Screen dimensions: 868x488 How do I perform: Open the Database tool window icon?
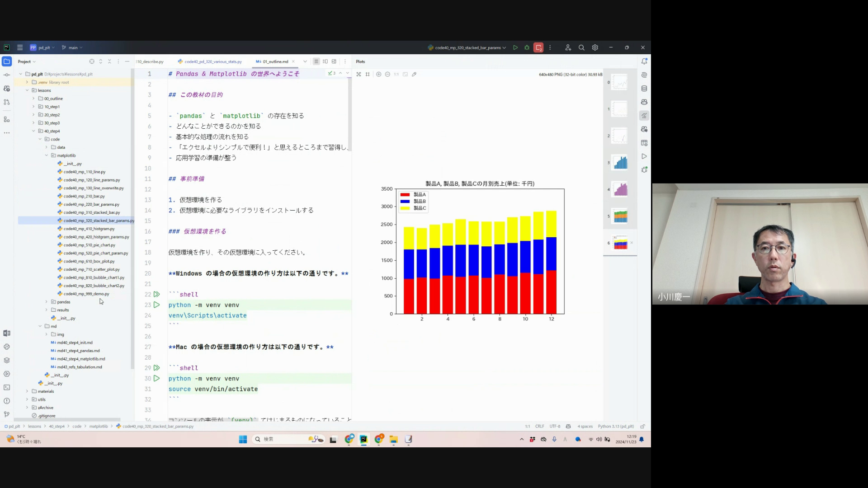pyautogui.click(x=644, y=89)
